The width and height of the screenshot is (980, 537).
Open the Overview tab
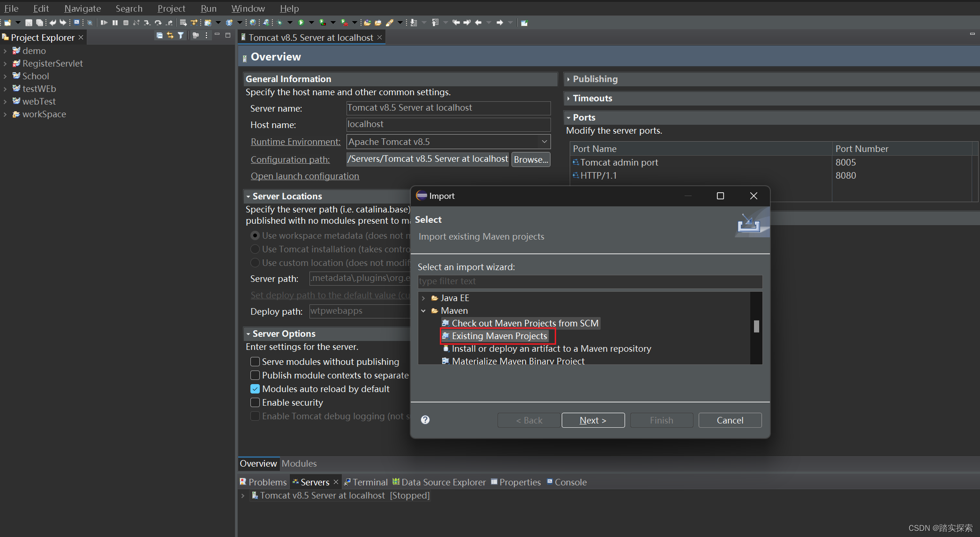[x=257, y=463]
